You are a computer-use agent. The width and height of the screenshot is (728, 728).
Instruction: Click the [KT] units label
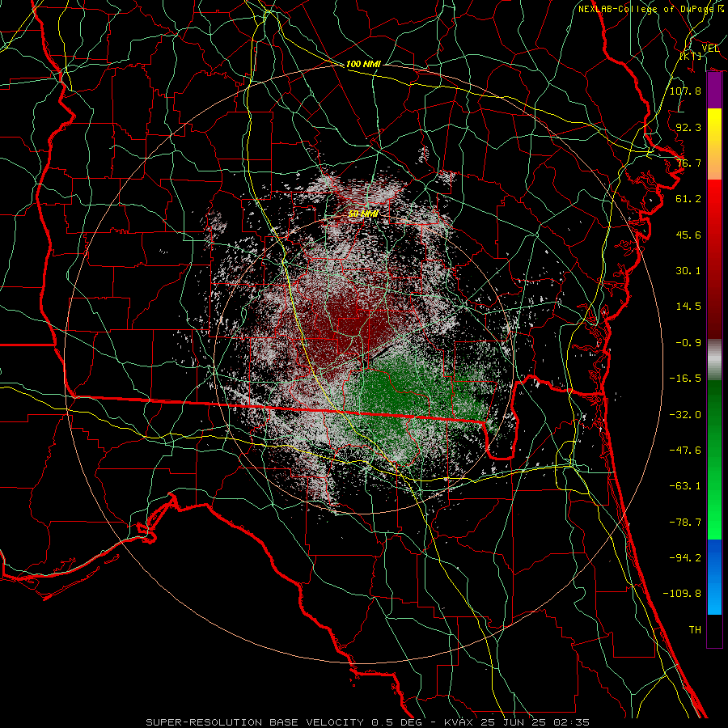691,56
